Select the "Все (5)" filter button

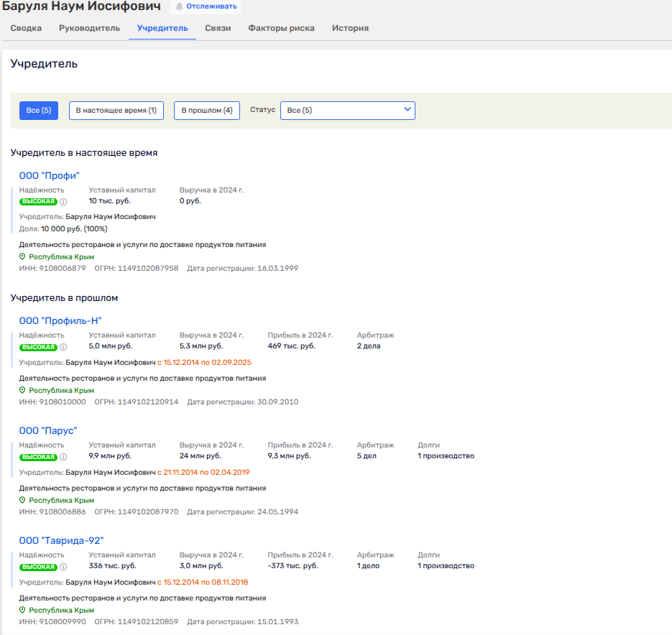point(38,111)
